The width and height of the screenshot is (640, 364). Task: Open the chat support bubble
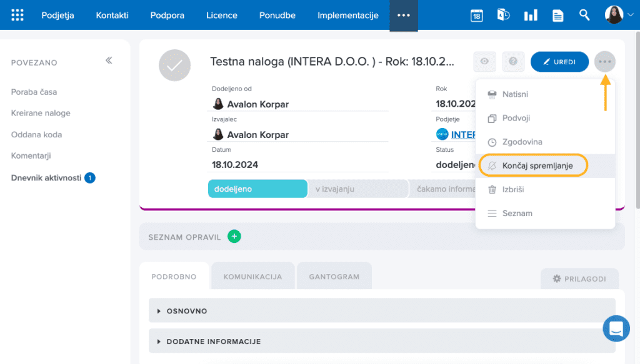pyautogui.click(x=616, y=328)
